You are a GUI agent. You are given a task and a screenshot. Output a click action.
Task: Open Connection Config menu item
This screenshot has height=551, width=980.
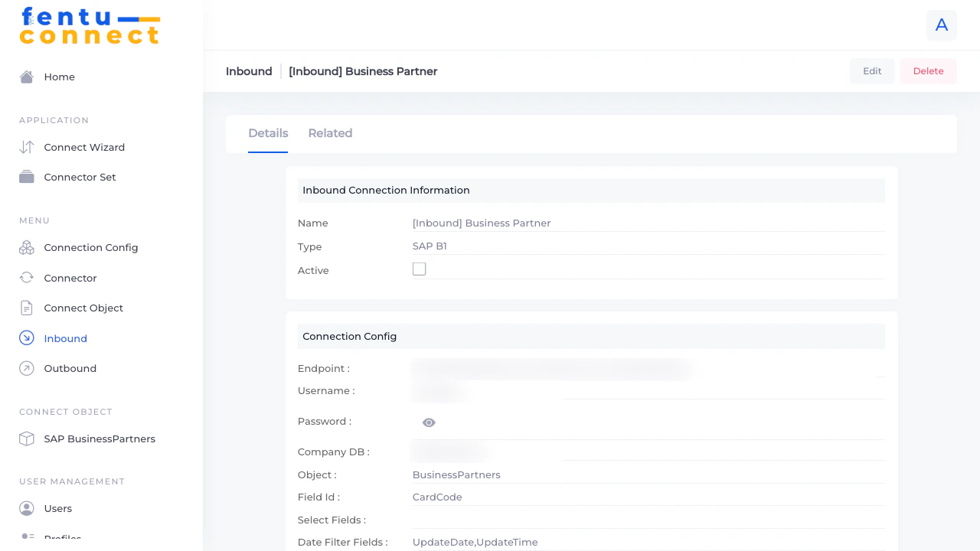(x=91, y=247)
